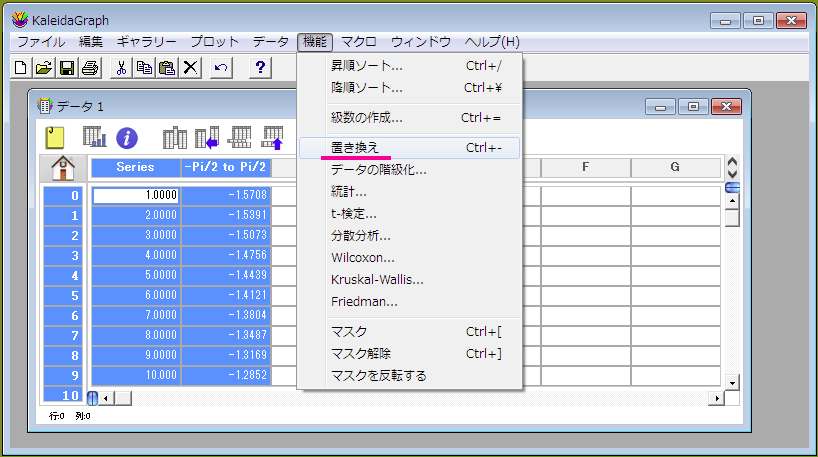818x457 pixels.
Task: Open the 編集 menu
Action: point(91,42)
